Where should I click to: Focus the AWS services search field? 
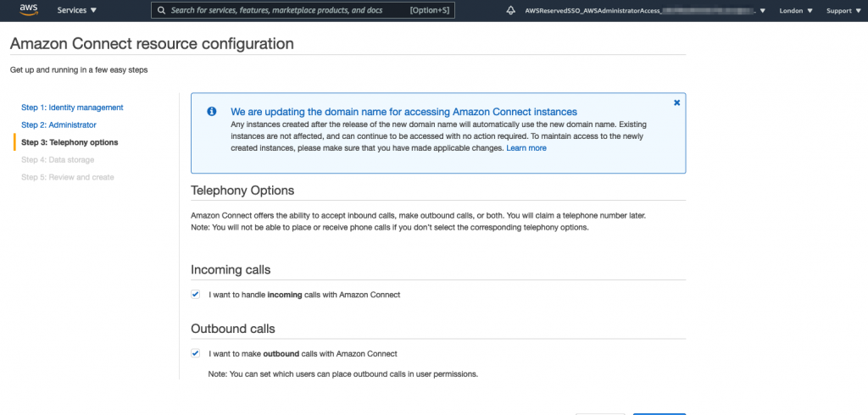[288, 11]
